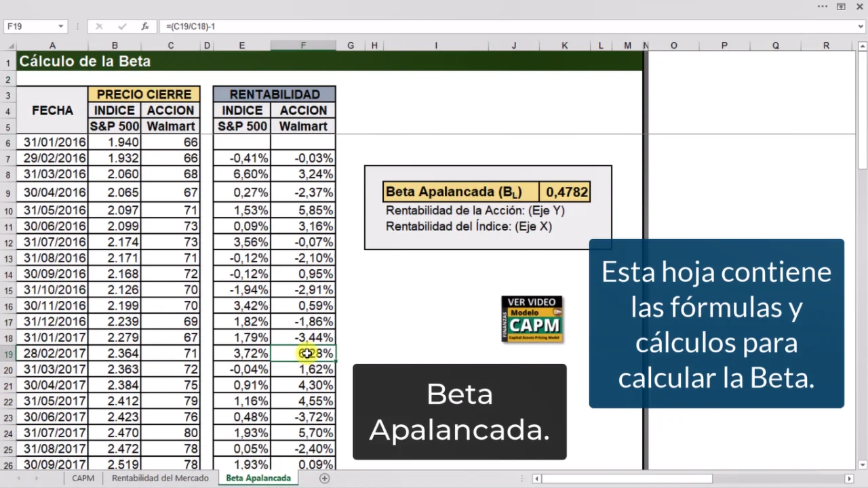Select the title cell Cálculo de la Beta
The width and height of the screenshot is (868, 488).
330,62
